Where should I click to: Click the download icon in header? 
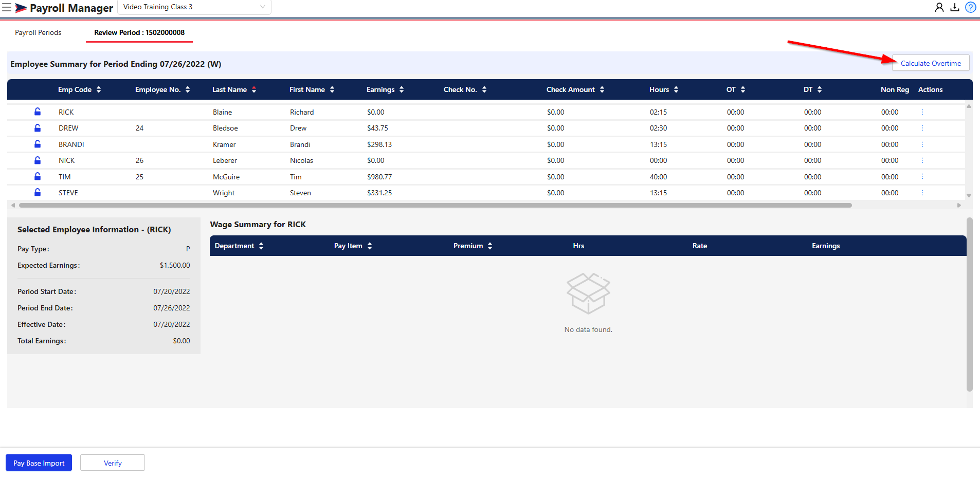pos(955,7)
